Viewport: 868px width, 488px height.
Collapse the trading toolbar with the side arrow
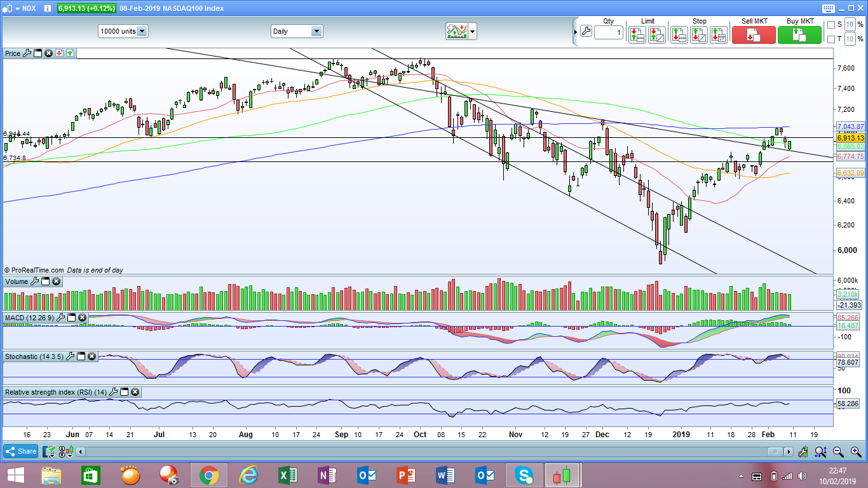[x=576, y=31]
